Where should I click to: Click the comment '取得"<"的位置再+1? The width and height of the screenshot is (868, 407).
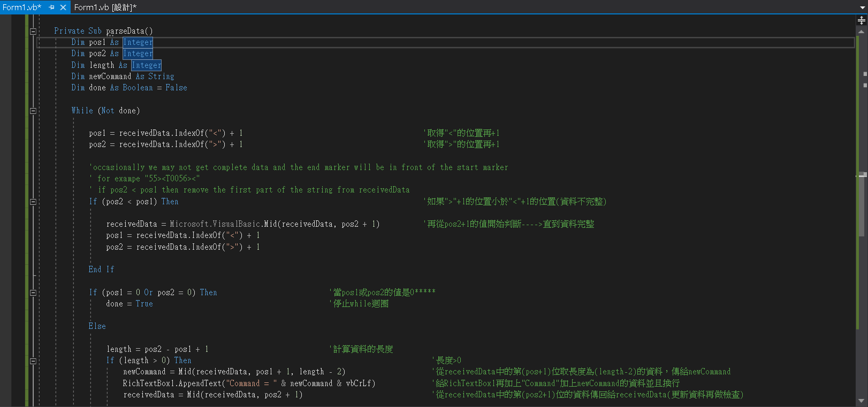(461, 133)
